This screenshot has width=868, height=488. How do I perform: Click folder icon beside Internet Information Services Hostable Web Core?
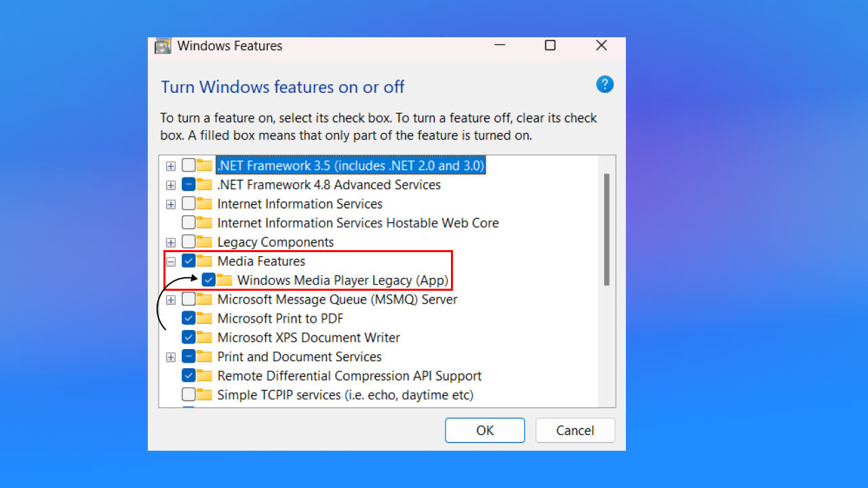tap(205, 223)
